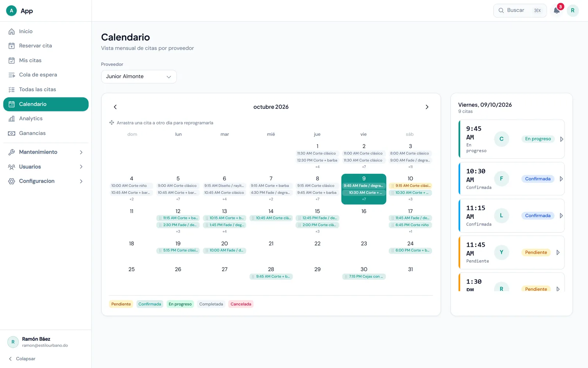Click the En progreso legend chip
Image resolution: width=588 pixels, height=368 pixels.
click(x=180, y=304)
